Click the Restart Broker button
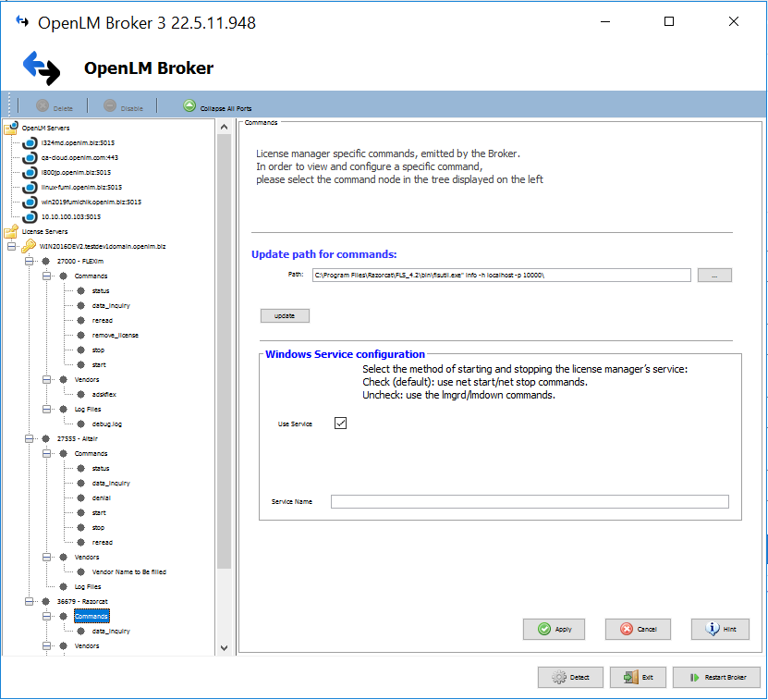This screenshot has height=700, width=768. [x=716, y=677]
